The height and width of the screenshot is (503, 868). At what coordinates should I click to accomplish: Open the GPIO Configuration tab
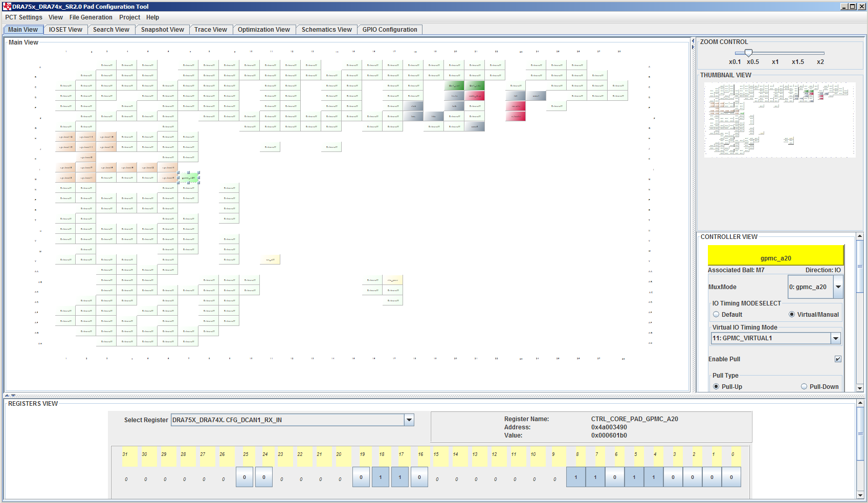(x=390, y=29)
